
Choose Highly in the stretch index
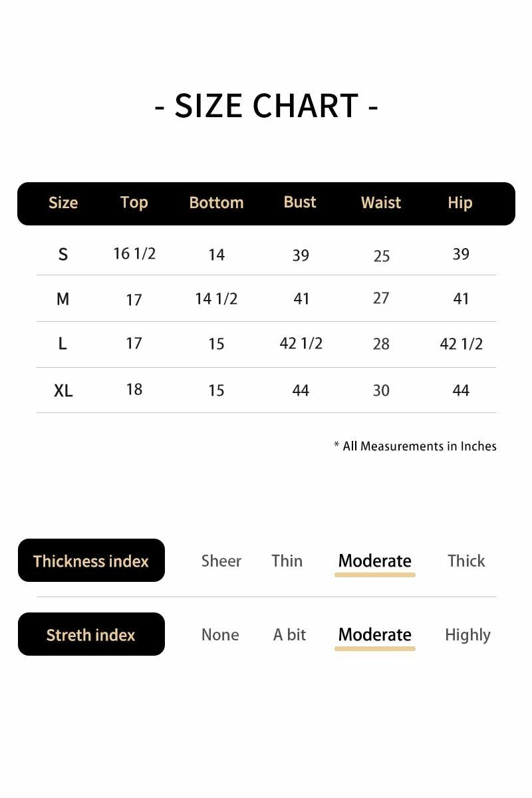467,635
